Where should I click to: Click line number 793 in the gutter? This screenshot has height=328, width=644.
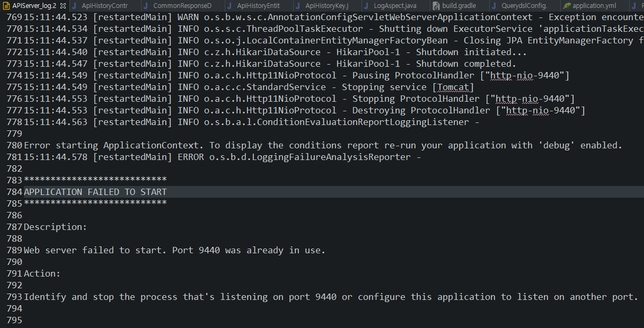click(x=15, y=297)
